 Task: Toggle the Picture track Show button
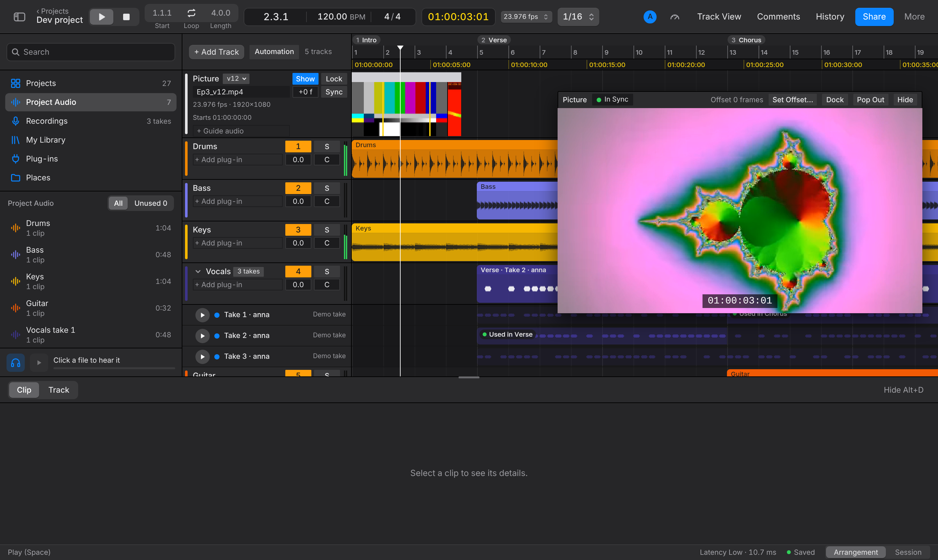click(x=305, y=79)
